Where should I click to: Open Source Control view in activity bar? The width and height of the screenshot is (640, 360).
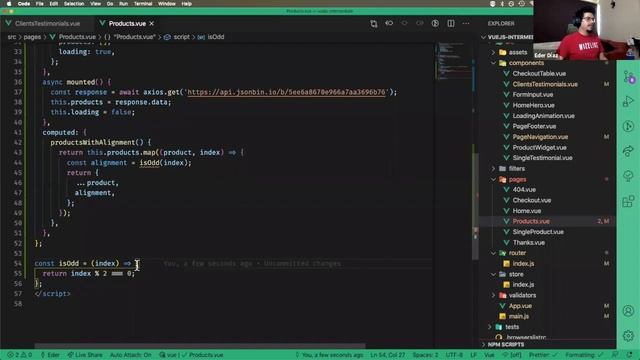[629, 77]
